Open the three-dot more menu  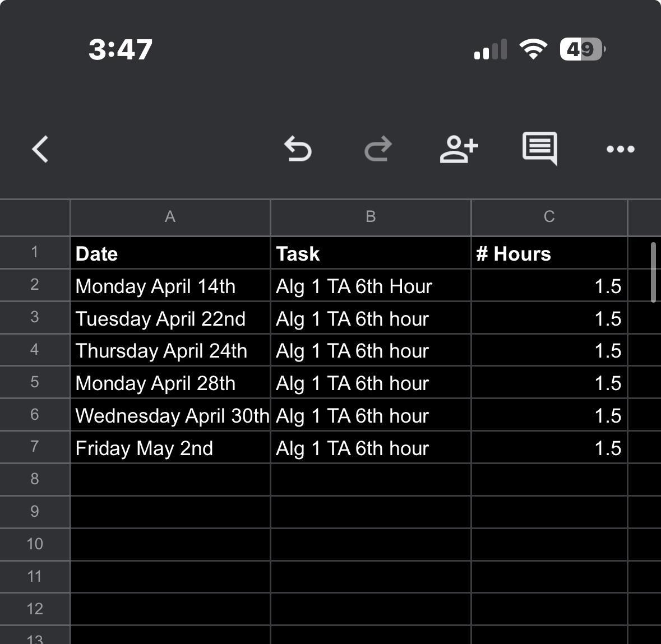pos(620,149)
